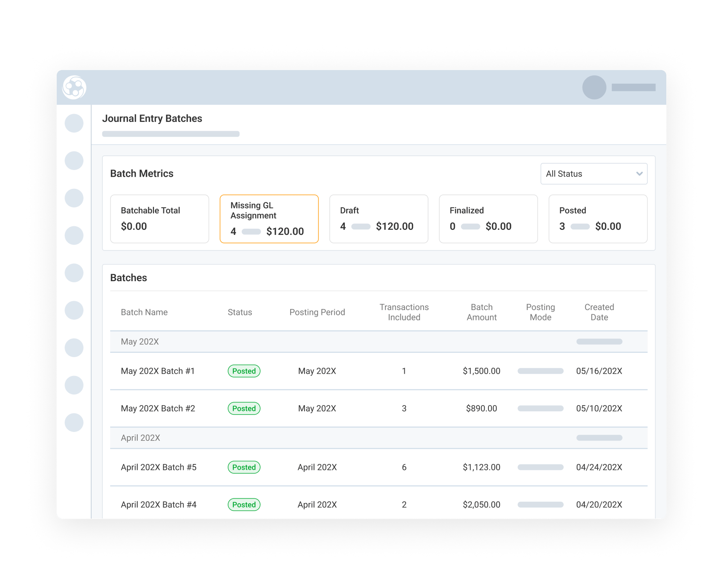Collapse the May 202X group row
Screen dimensions: 723x588
378,342
